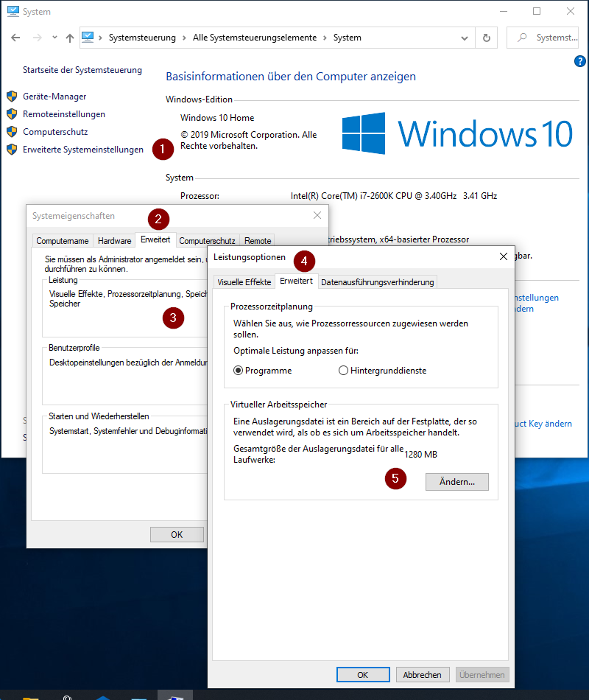Click 'Basisinformationen über den Computer anzeigen' heading

[291, 77]
